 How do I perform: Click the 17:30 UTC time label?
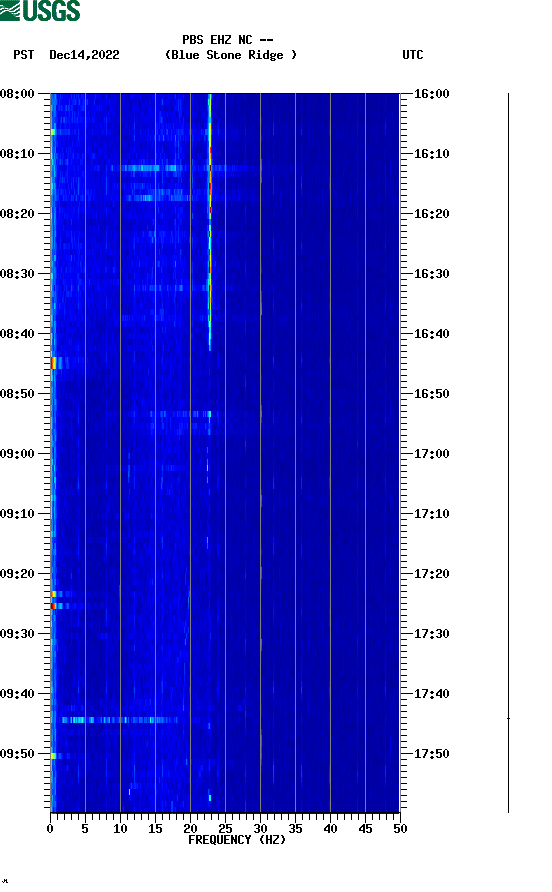[431, 634]
